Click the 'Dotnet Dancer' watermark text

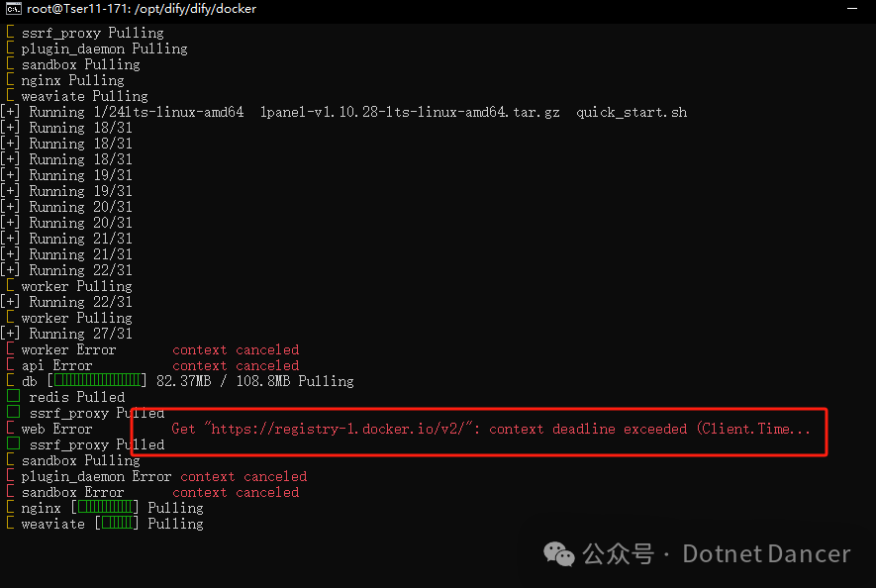(x=766, y=553)
